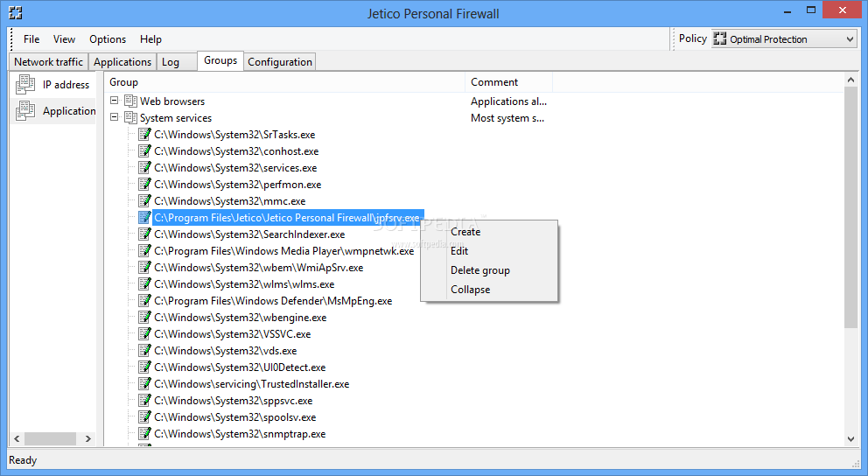This screenshot has height=476, width=868.
Task: Collapse the System services tree node
Action: click(x=114, y=116)
